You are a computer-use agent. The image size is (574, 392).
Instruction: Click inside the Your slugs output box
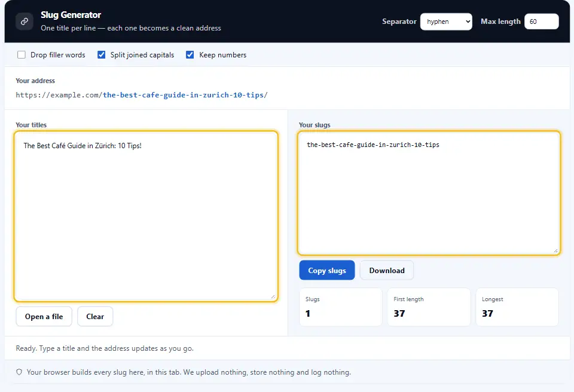429,193
